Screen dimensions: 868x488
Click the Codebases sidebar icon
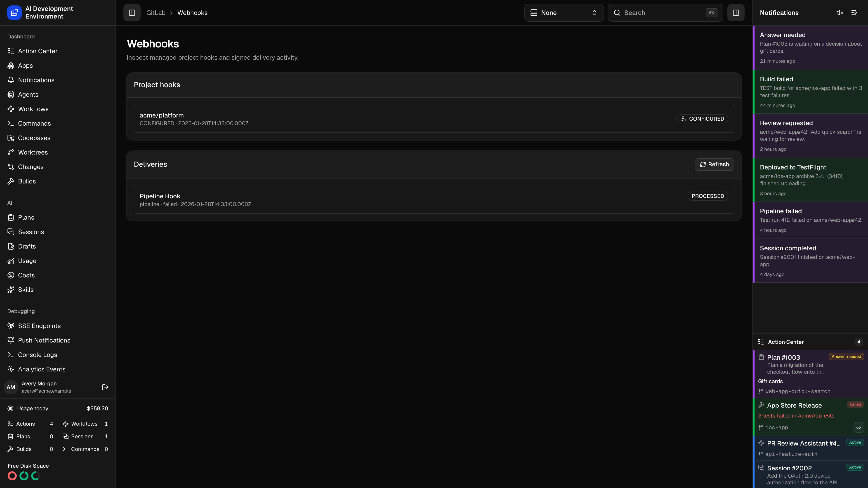pos(11,138)
